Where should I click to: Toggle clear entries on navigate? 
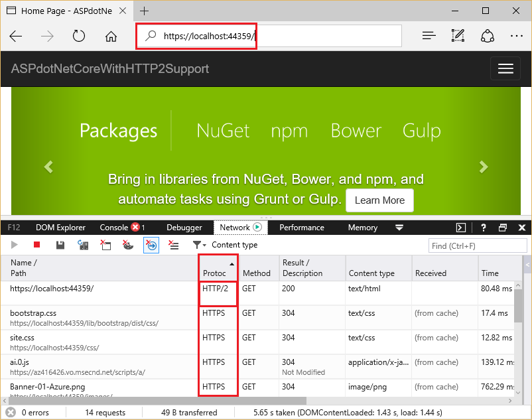151,245
